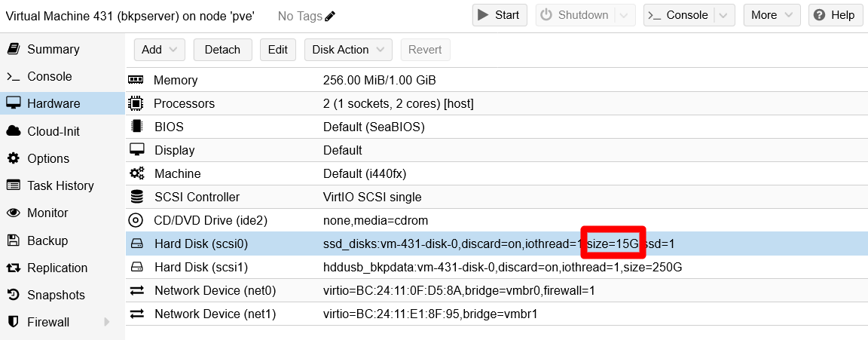
Task: Expand the Firewall submenu arrow
Action: coord(107,322)
